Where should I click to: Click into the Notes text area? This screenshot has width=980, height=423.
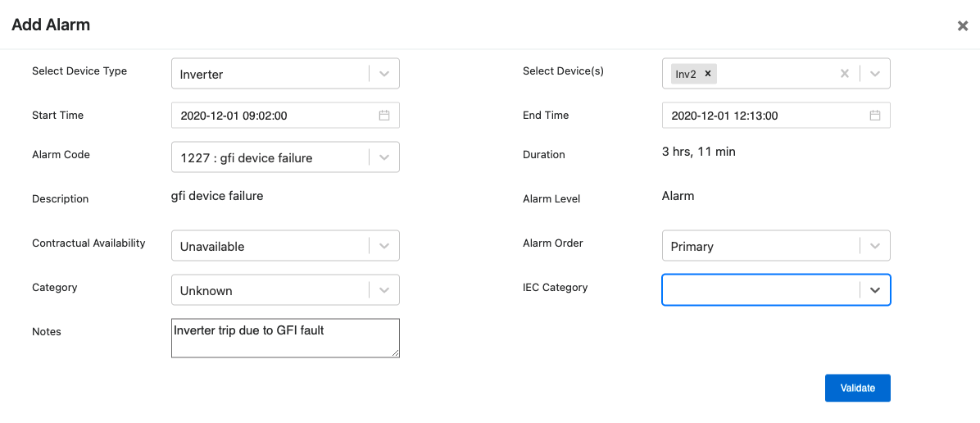(x=285, y=338)
